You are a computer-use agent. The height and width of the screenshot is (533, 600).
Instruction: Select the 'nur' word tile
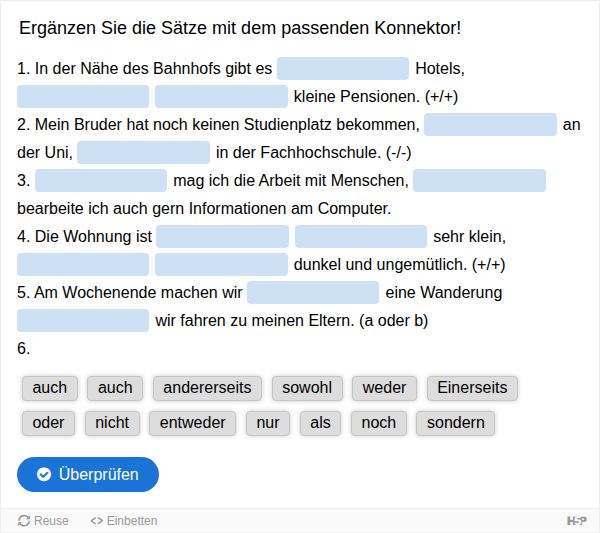pos(268,423)
